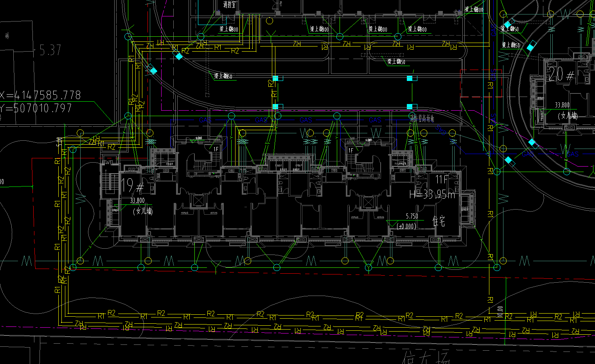595x364 pixels.
Task: Click the (±0.000) datum annotation
Action: coord(406,226)
